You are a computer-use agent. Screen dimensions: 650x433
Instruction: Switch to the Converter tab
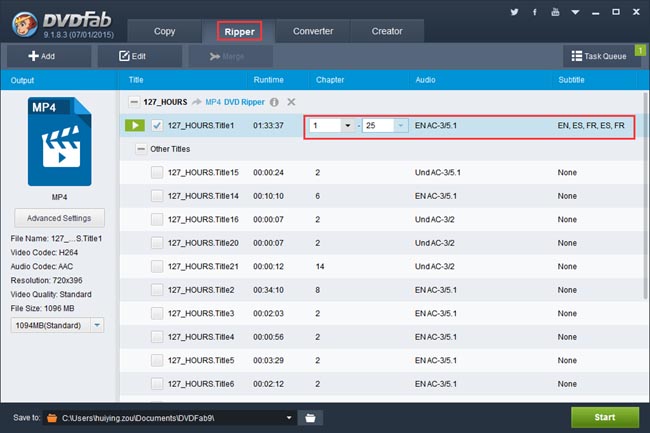[313, 31]
